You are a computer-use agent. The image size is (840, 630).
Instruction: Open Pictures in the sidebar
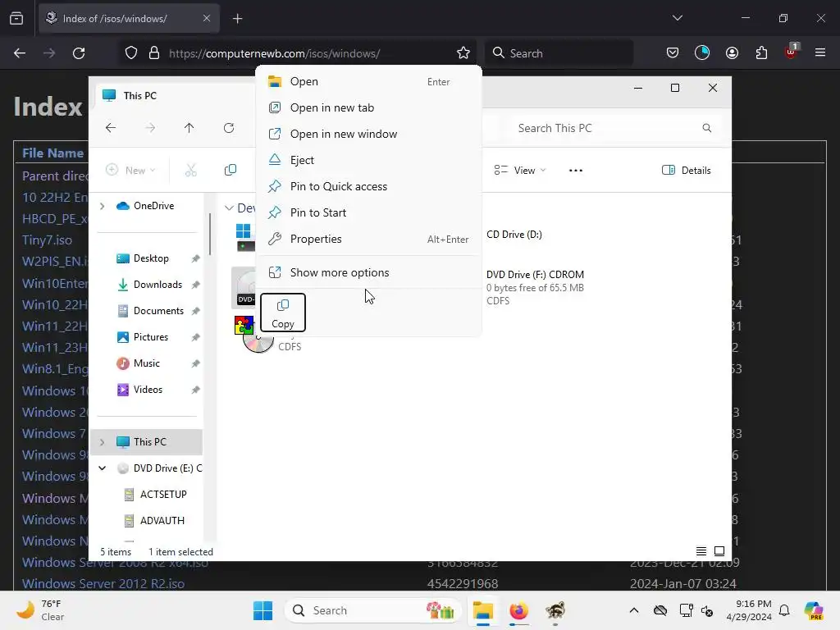coord(151,337)
